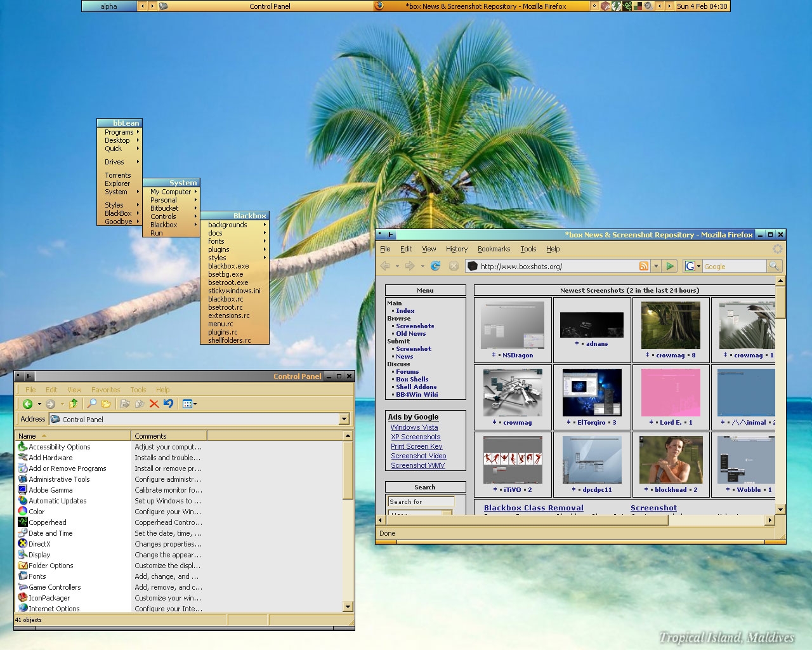This screenshot has width=812, height=650.
Task: Click the Views icon in Control Panel toolbar
Action: click(x=187, y=404)
